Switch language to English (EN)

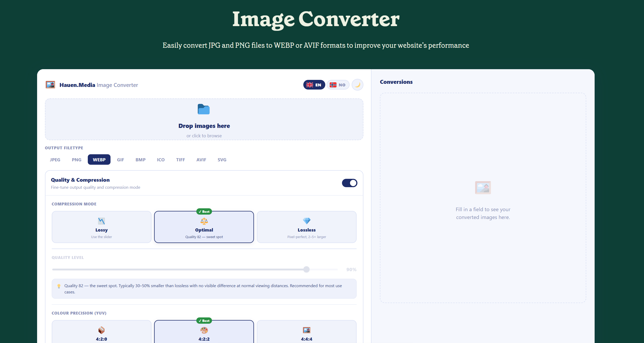coord(314,85)
